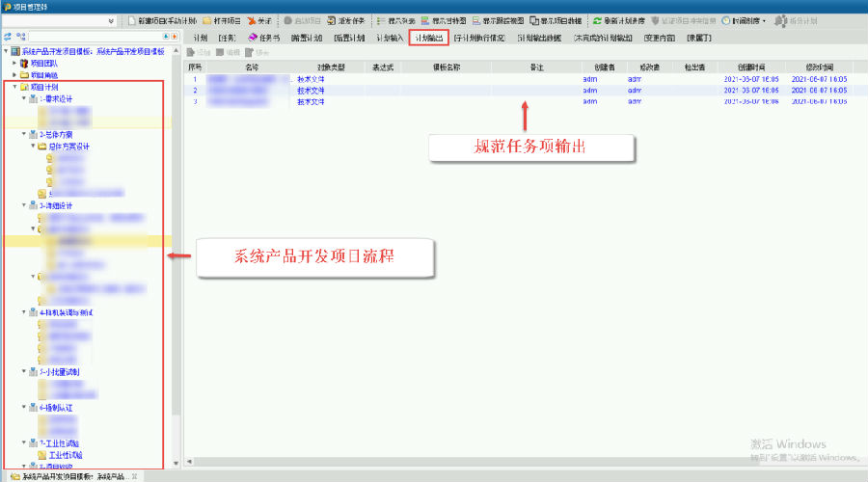868x482 pixels.
Task: Collapse the 项目计划 node
Action: pyautogui.click(x=14, y=87)
